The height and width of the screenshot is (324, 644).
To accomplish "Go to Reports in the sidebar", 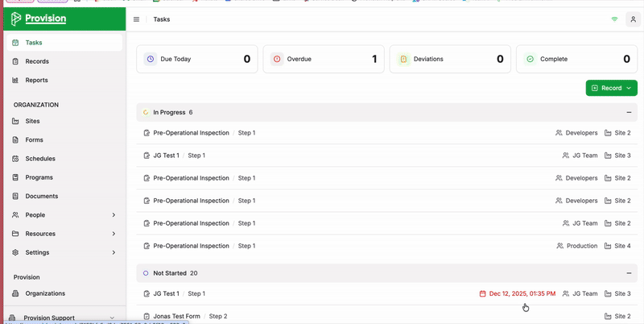I will (x=36, y=80).
